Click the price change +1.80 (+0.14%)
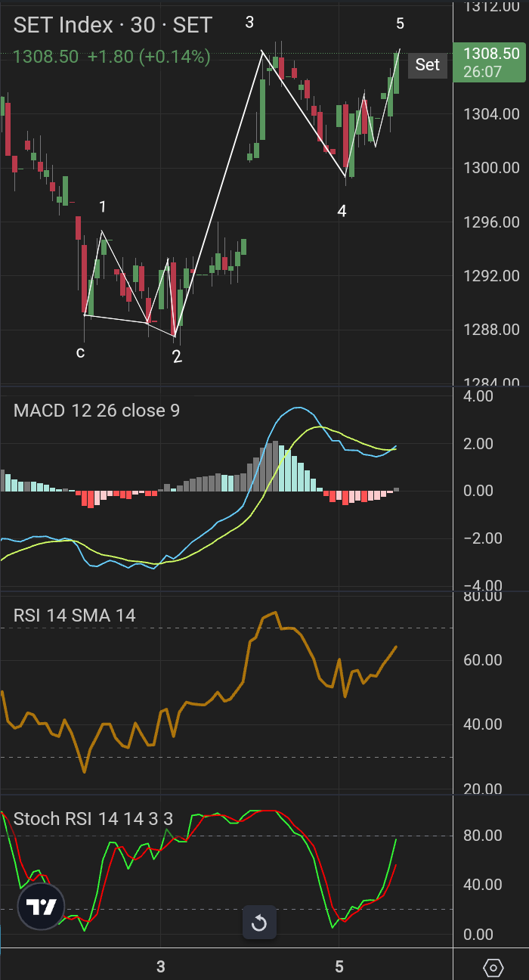The width and height of the screenshot is (529, 980). pyautogui.click(x=148, y=56)
